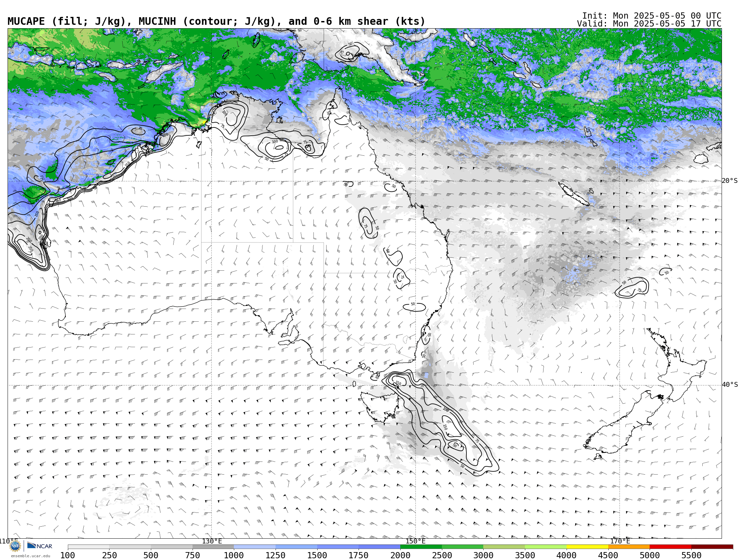The height and width of the screenshot is (560, 744).
Task: Click the 20°S latitude label
Action: tap(730, 181)
